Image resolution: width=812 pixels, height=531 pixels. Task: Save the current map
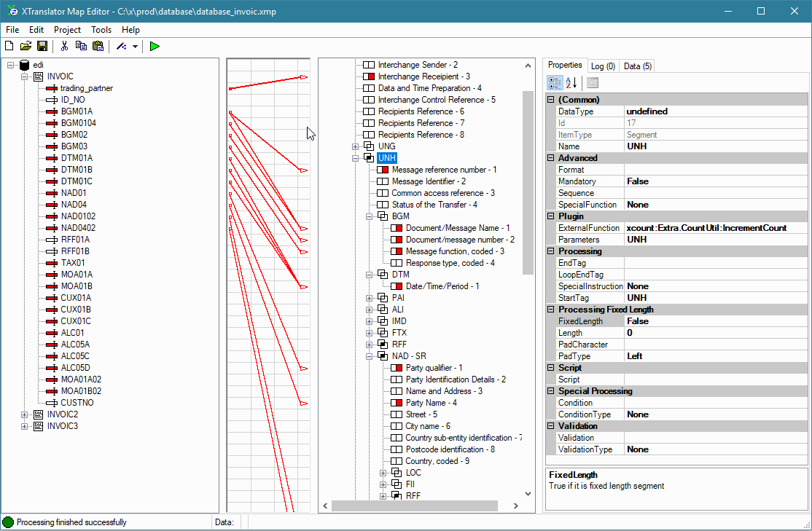click(x=42, y=46)
